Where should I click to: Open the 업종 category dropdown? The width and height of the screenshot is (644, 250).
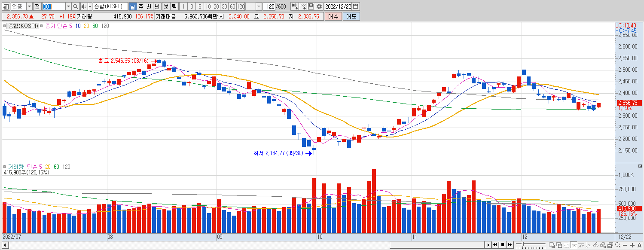(x=29, y=6)
